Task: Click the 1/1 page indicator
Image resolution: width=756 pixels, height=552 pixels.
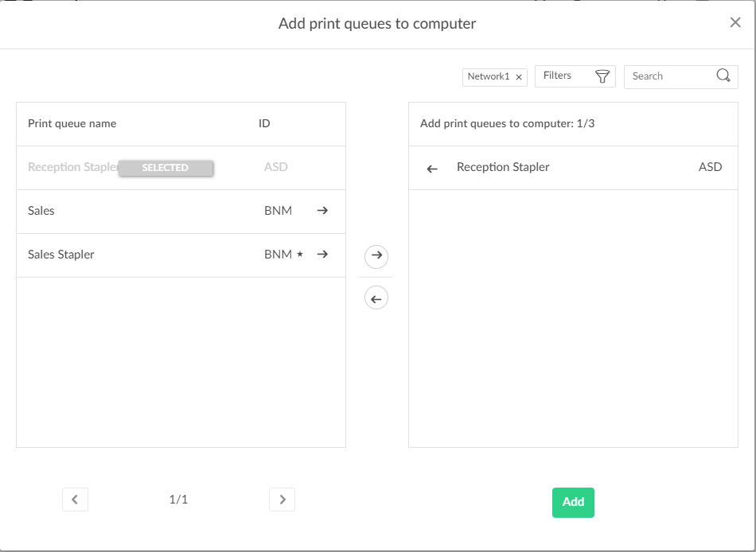Action: click(178, 500)
